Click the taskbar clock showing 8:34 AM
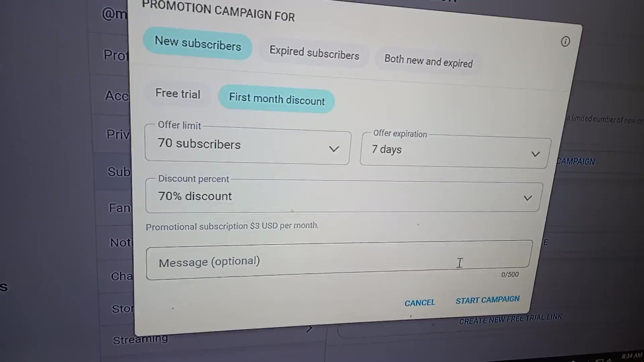This screenshot has height=362, width=644. pos(631,356)
